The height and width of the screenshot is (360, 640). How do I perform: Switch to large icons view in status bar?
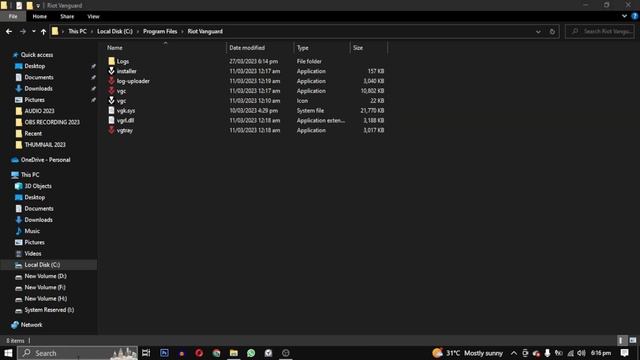coord(633,340)
